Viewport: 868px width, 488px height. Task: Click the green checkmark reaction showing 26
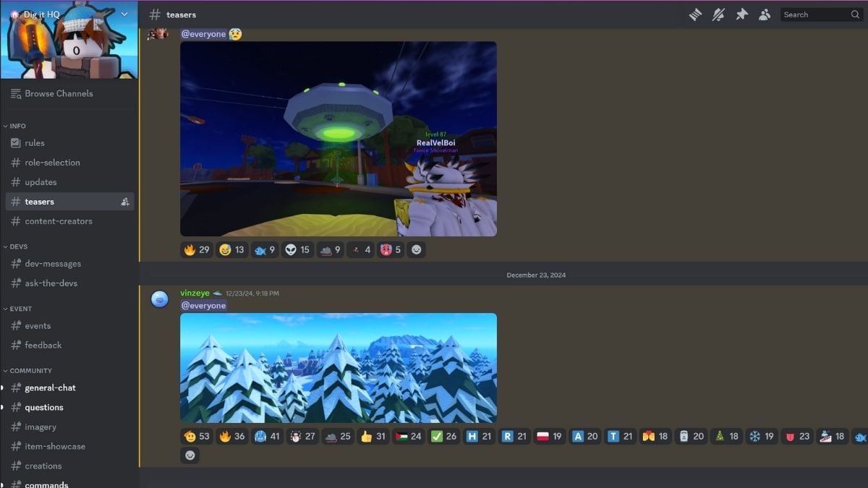click(443, 436)
